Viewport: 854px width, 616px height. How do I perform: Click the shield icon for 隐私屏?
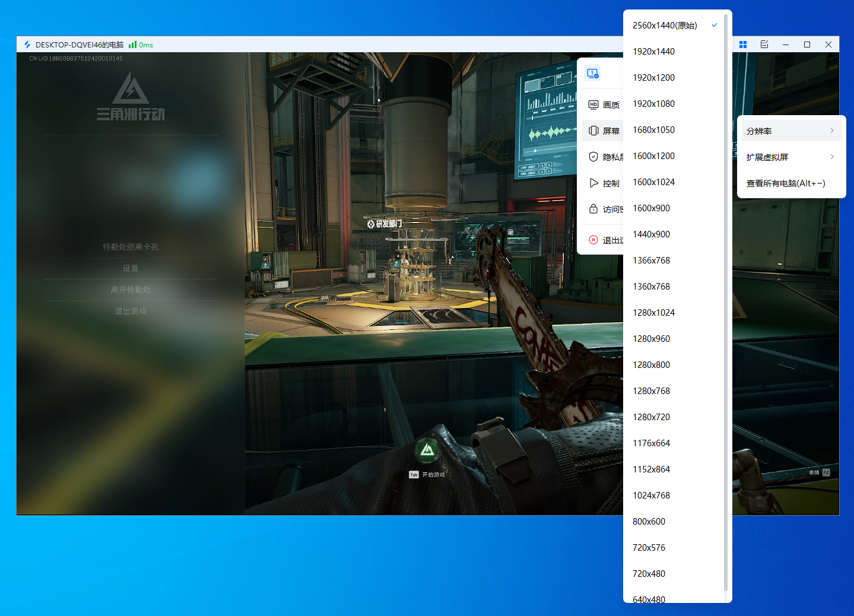tap(593, 157)
